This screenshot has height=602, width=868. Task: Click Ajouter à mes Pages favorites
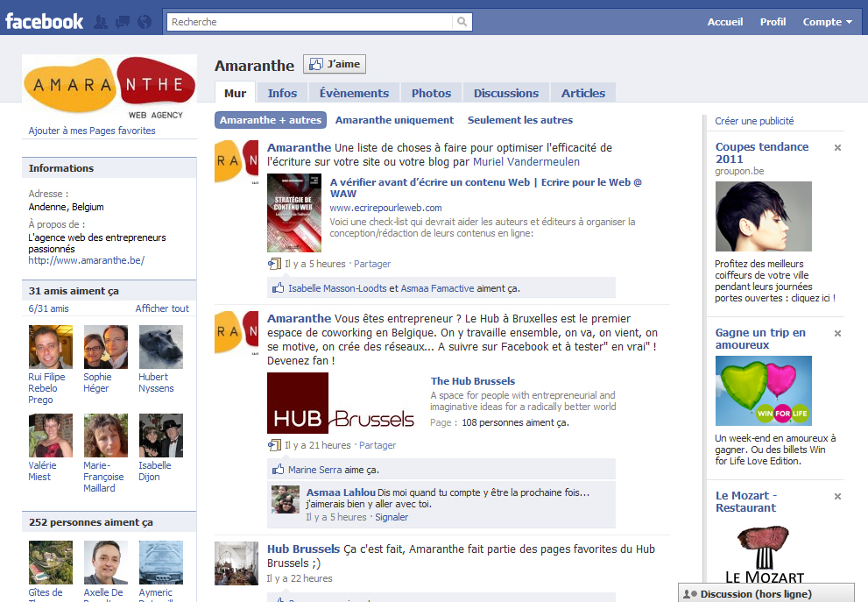92,131
